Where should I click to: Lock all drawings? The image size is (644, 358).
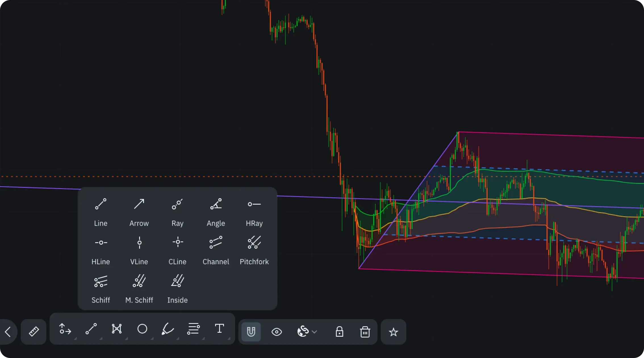339,332
